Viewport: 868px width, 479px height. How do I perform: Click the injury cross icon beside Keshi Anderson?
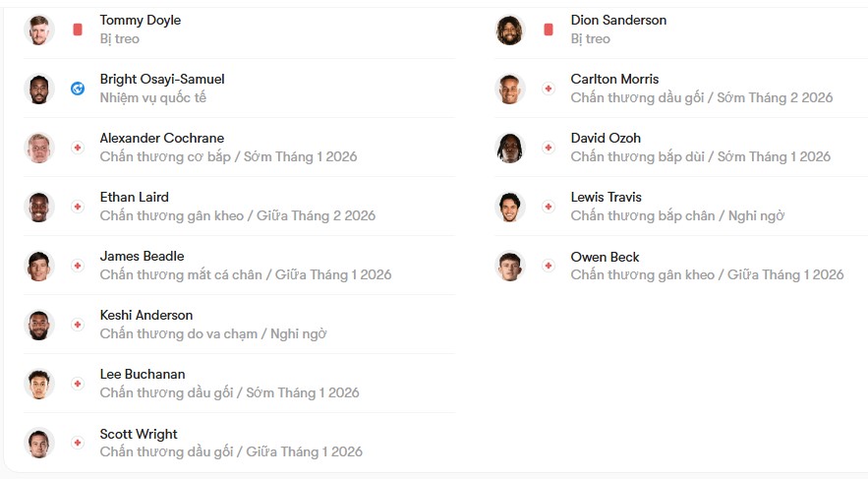click(x=78, y=325)
